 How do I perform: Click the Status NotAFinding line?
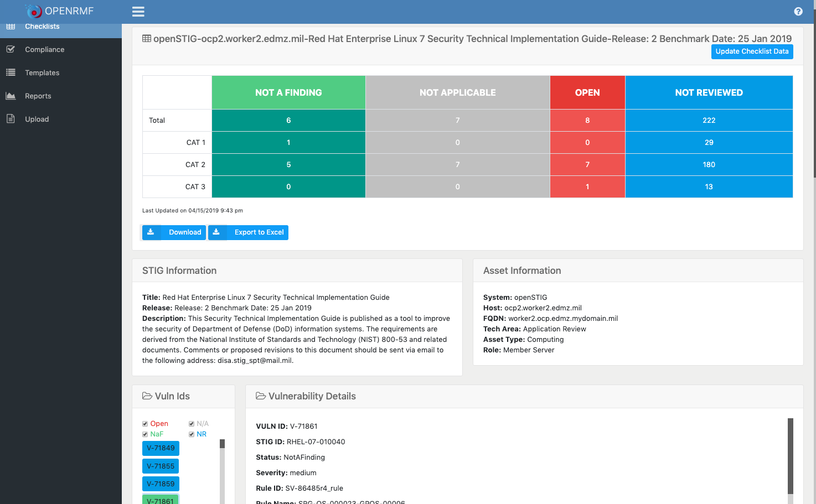pyautogui.click(x=291, y=457)
